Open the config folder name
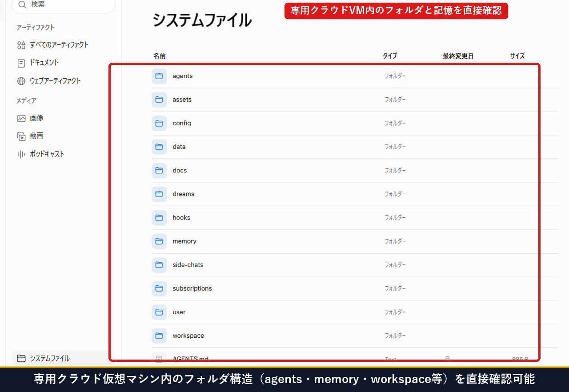Viewport: 569px width, 392px height. (182, 123)
